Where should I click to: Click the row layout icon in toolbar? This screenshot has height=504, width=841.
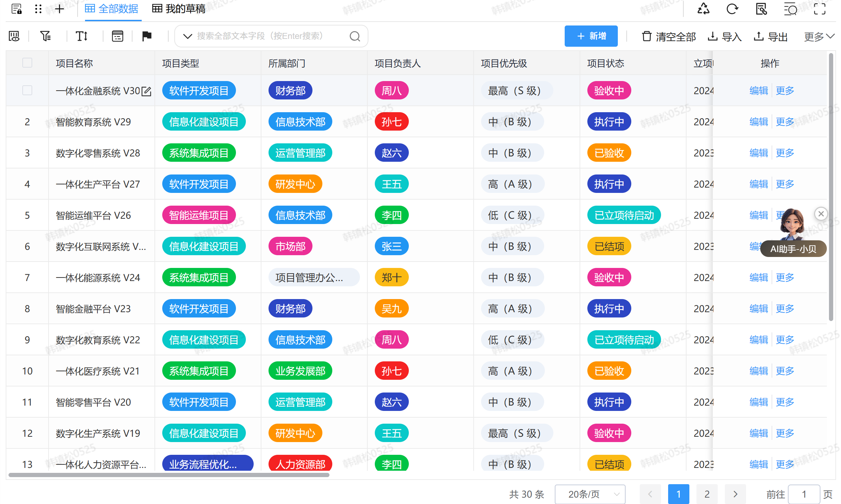(x=118, y=36)
